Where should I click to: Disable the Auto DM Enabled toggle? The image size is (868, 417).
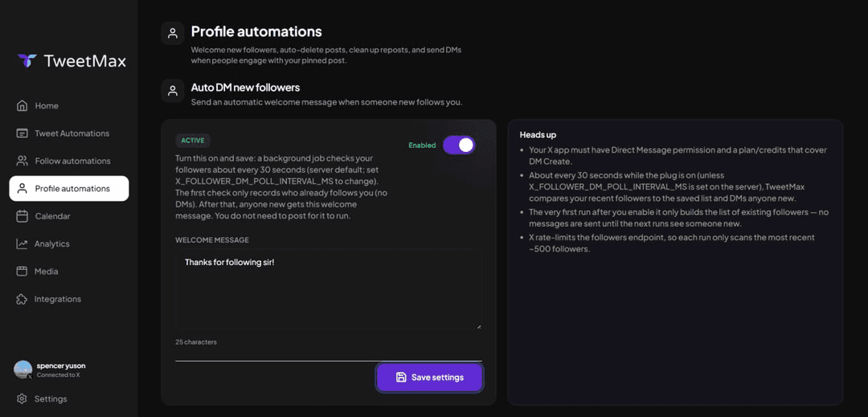pyautogui.click(x=459, y=145)
